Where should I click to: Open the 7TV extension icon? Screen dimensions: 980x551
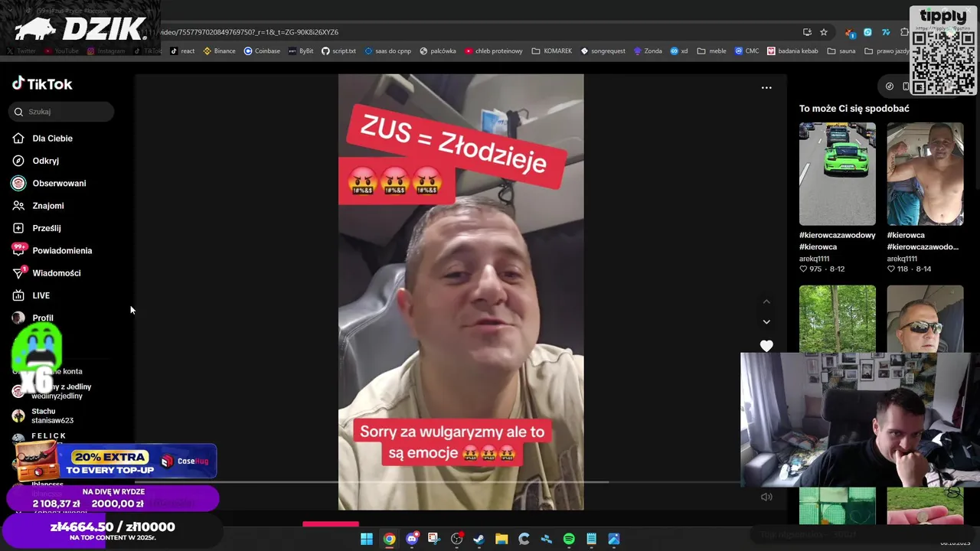point(886,32)
